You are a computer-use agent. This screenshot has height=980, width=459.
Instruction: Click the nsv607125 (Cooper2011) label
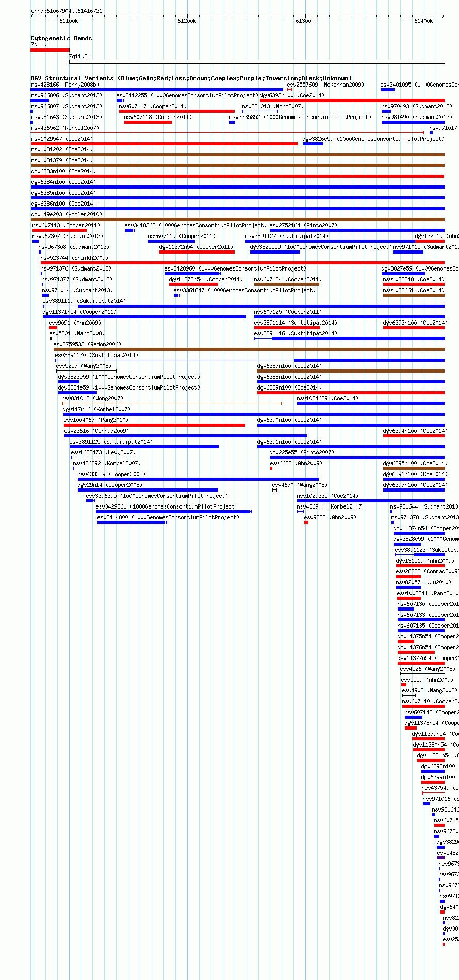point(288,312)
